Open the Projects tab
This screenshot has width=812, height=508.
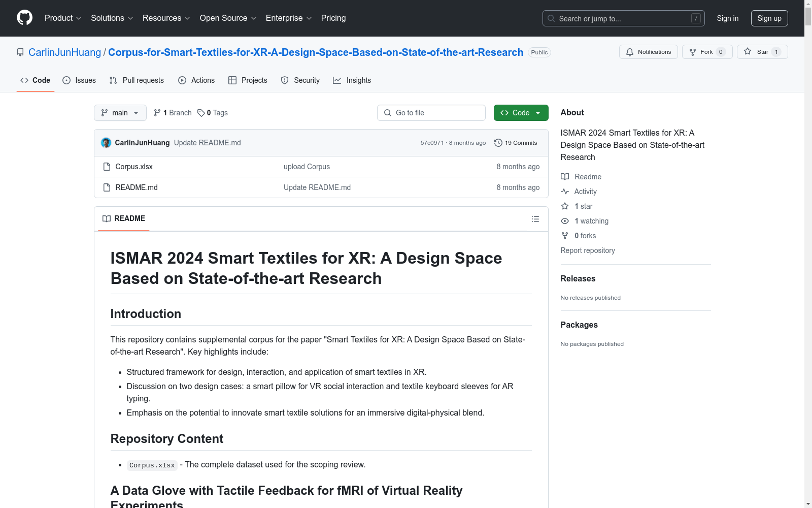click(248, 80)
